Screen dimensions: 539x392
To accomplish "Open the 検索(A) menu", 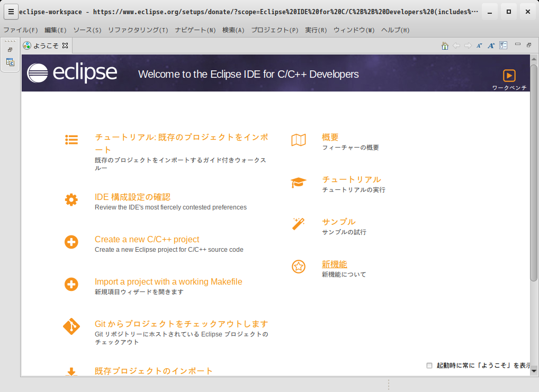I will coord(233,30).
